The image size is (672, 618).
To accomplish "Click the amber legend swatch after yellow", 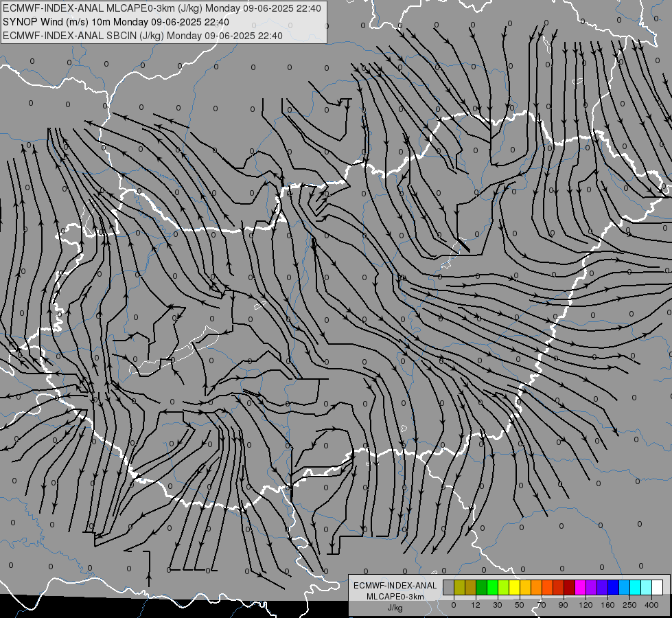I will click(525, 587).
